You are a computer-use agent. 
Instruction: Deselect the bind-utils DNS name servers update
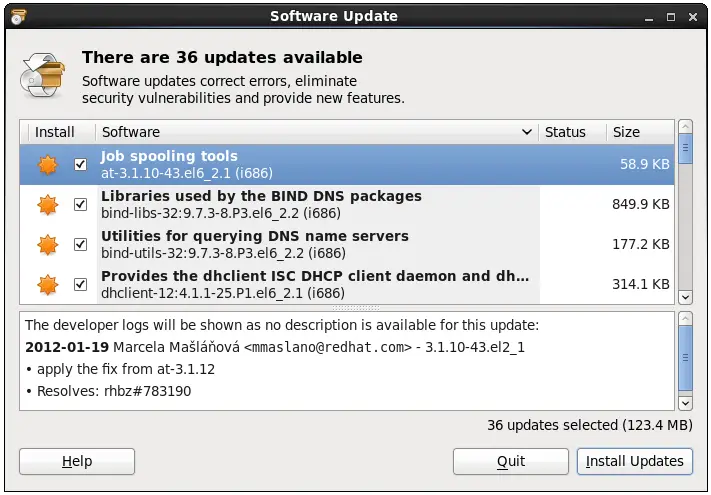pos(81,245)
